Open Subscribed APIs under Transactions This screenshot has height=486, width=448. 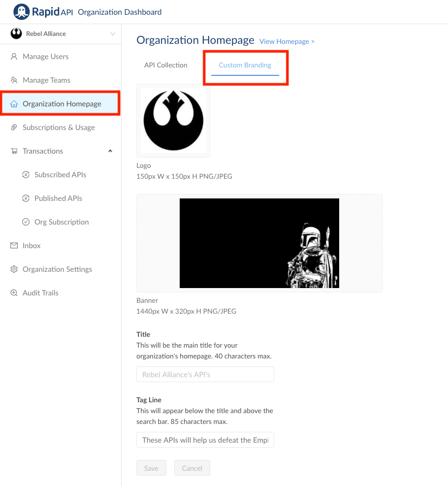(61, 174)
